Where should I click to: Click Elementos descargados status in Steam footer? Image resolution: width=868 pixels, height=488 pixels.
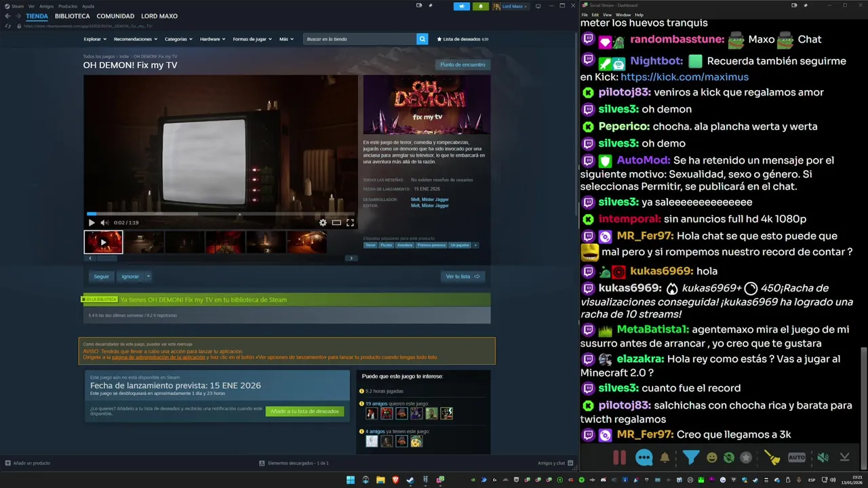pos(294,463)
